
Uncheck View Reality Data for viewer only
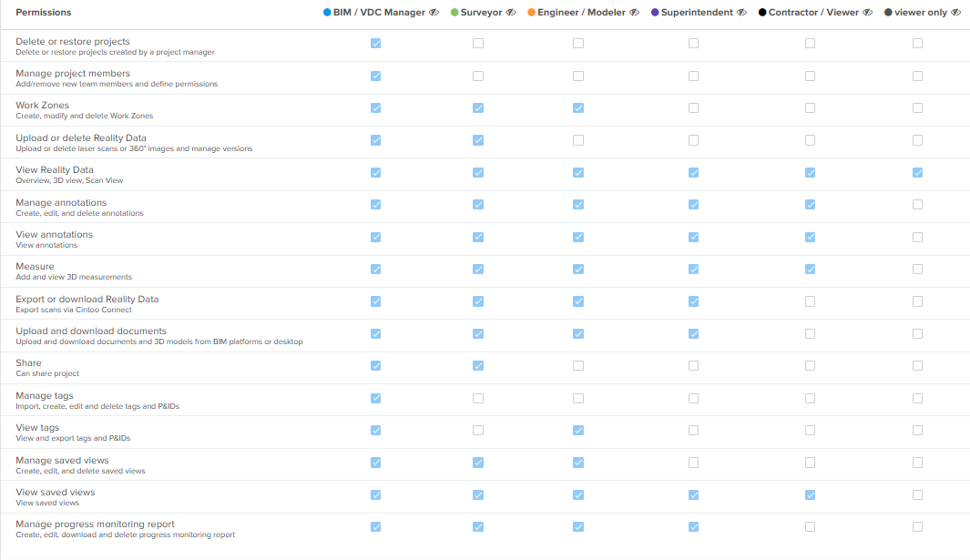point(917,173)
